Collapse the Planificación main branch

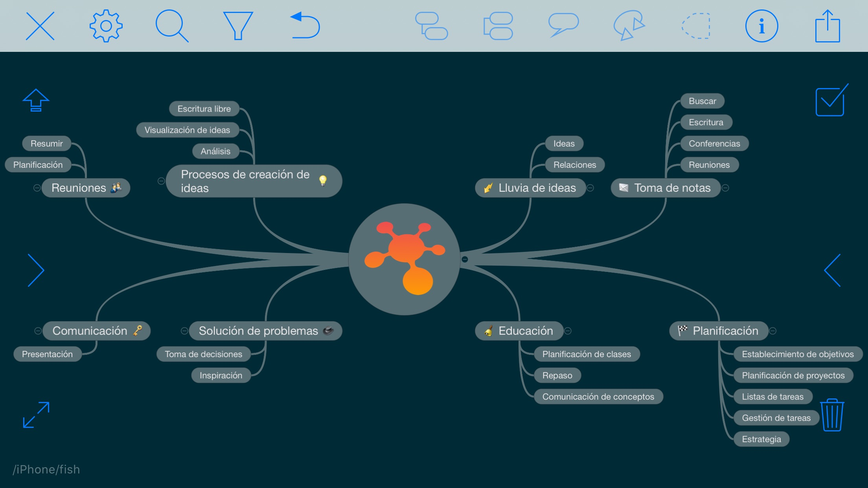(x=773, y=331)
